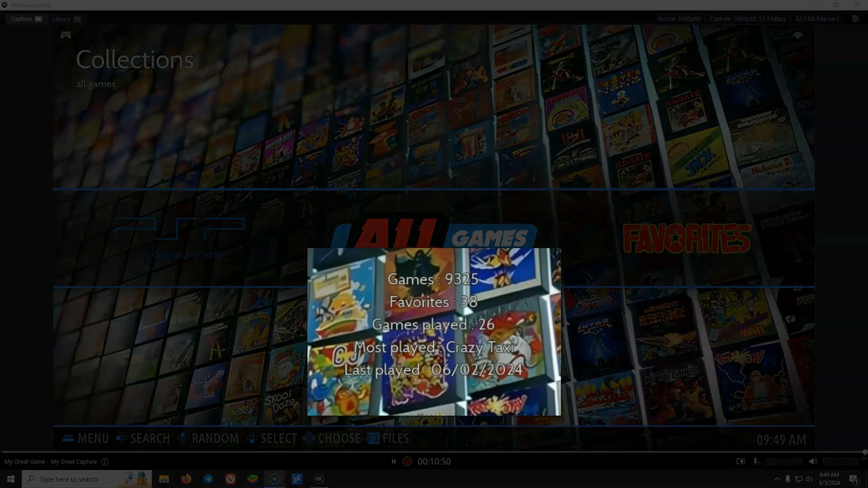Click the SEARCH hint in footer
868x488 pixels.
(143, 439)
